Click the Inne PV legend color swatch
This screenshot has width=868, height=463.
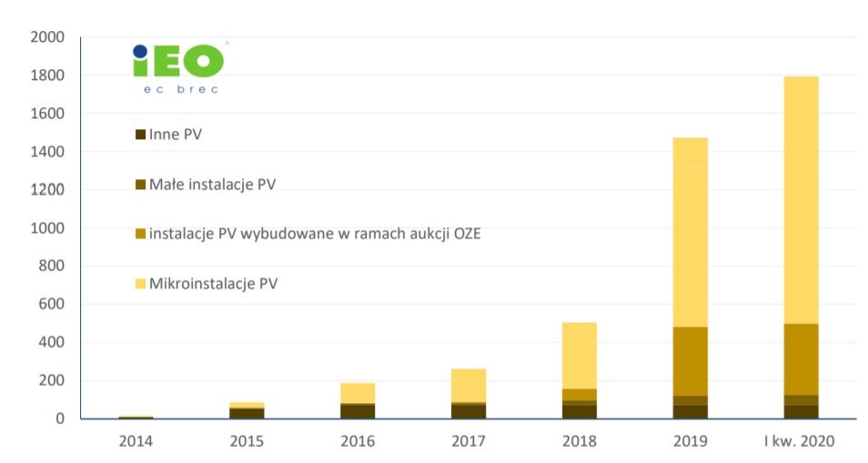click(x=140, y=135)
